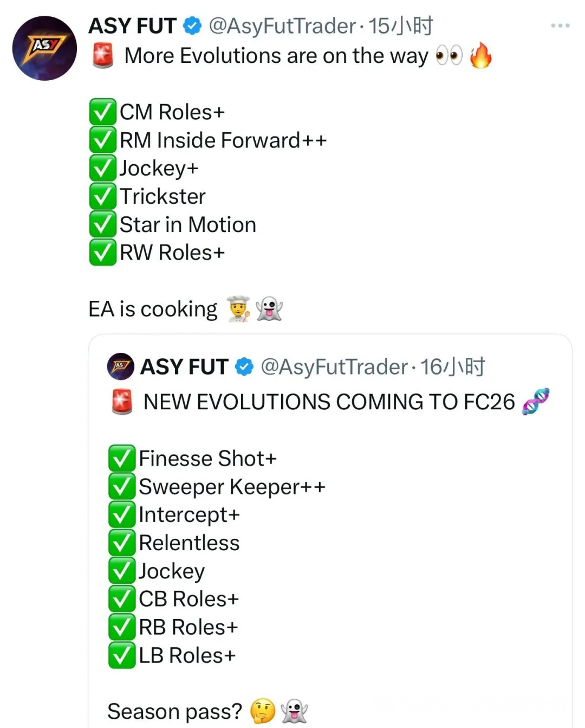Open the three-dot more options menu
585x728 pixels.
[560, 25]
